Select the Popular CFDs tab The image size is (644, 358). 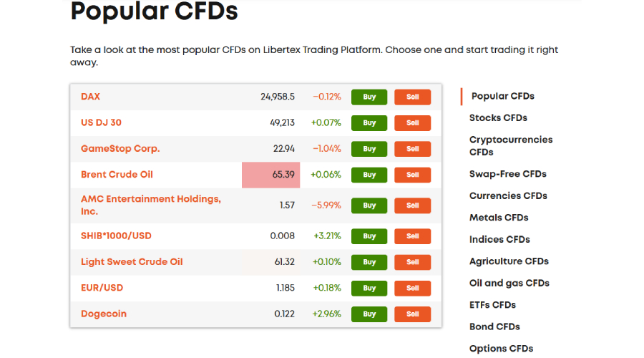[x=502, y=96]
